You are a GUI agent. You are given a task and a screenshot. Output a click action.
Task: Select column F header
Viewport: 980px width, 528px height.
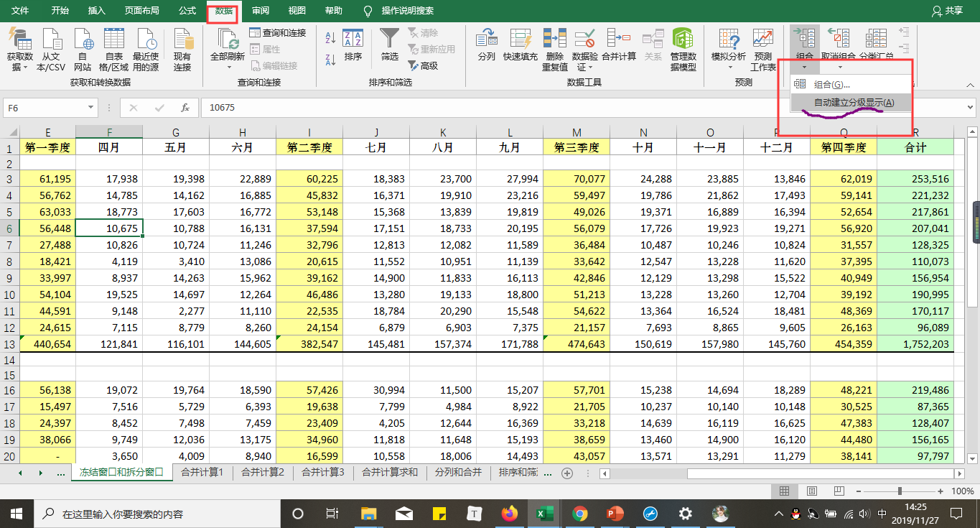pyautogui.click(x=109, y=132)
